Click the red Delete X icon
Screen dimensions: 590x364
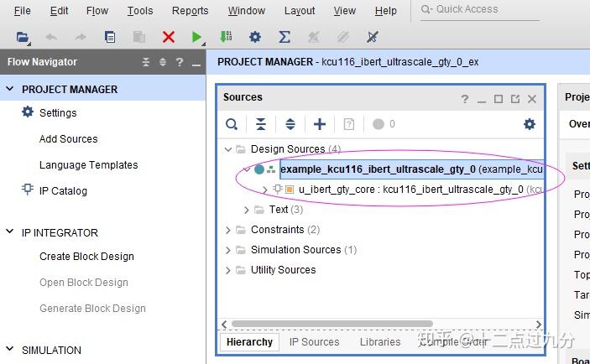(169, 37)
